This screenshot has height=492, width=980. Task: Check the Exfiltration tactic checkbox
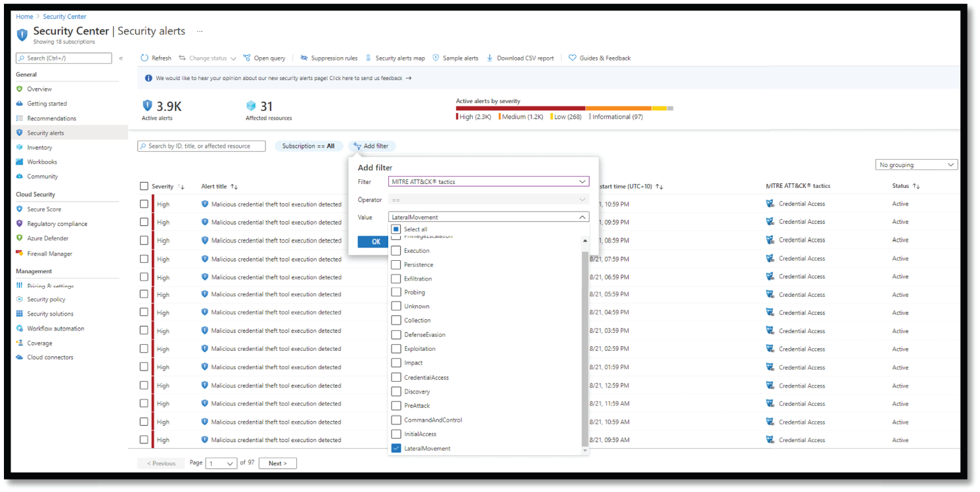pyautogui.click(x=396, y=279)
